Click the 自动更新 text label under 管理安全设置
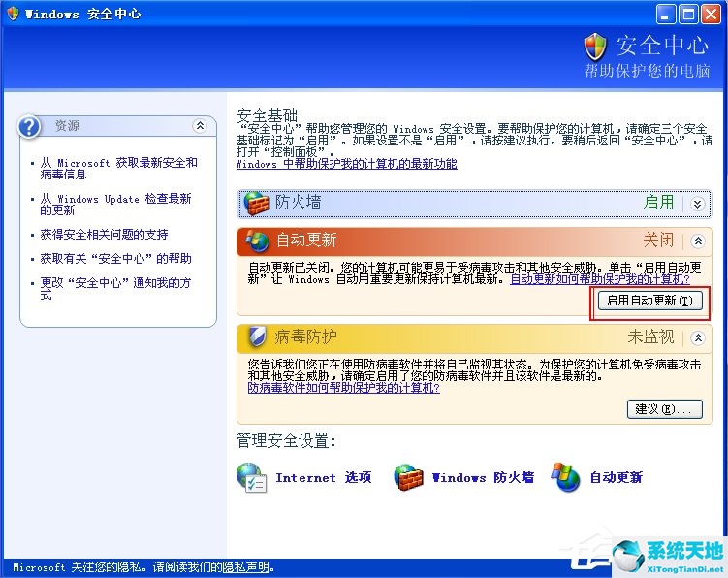Image resolution: width=728 pixels, height=578 pixels. 617,478
